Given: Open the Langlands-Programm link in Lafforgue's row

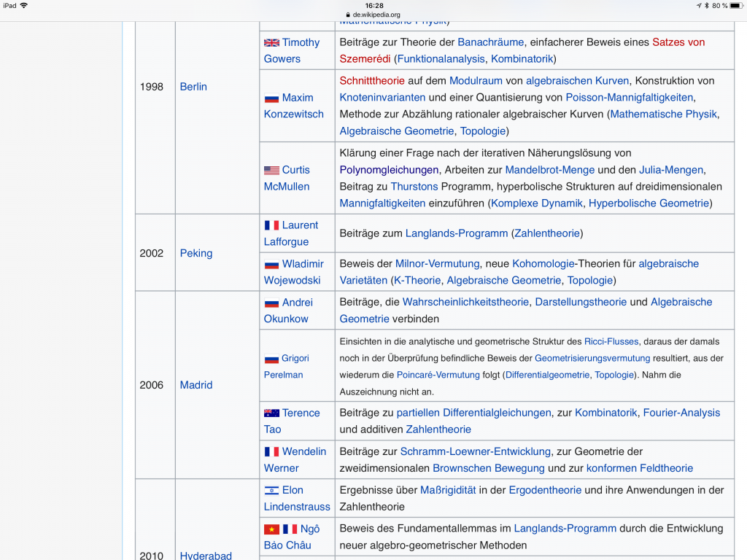Looking at the screenshot, I should (x=456, y=233).
